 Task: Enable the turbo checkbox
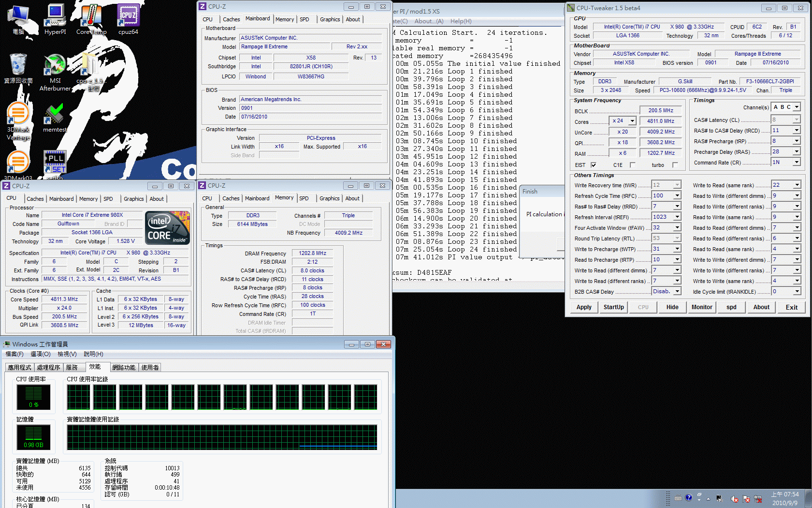[675, 165]
